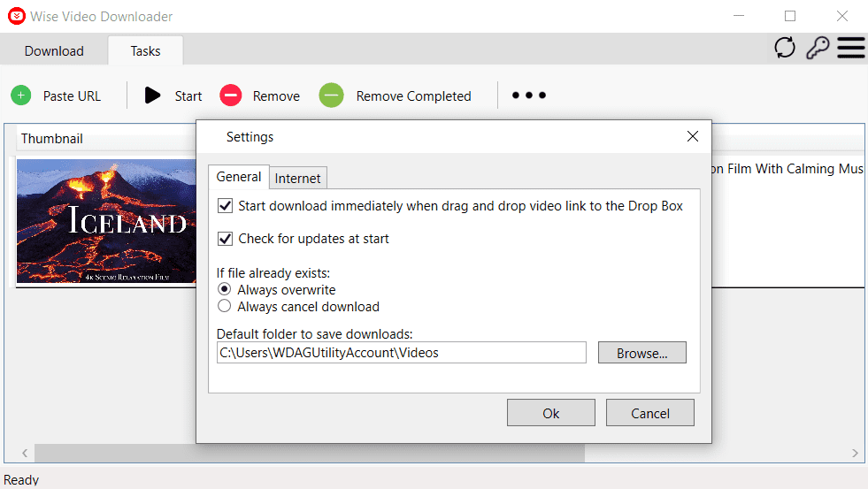Click the red Remove minus icon
Viewport: 868px width, 489px height.
pyautogui.click(x=231, y=96)
